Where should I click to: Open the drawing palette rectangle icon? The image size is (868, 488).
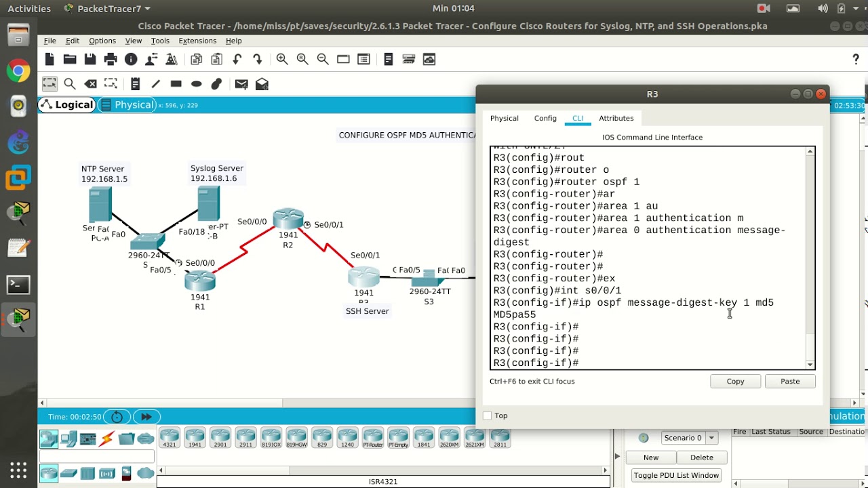[x=343, y=60]
